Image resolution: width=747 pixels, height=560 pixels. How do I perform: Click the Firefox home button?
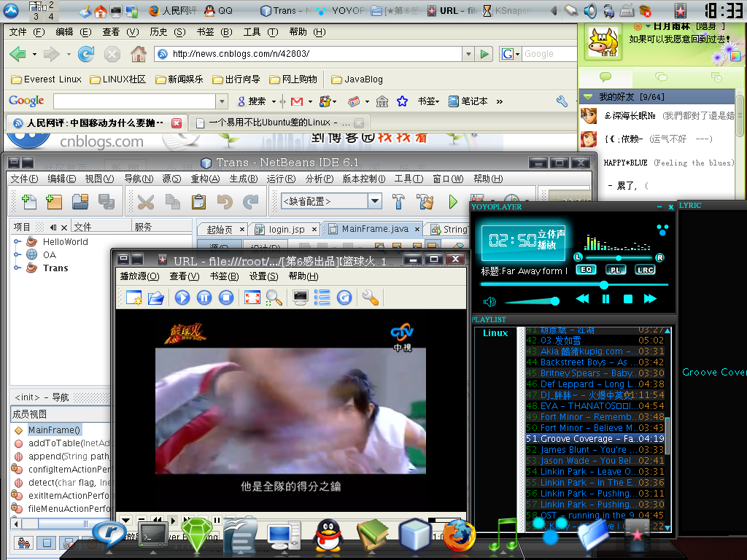[x=138, y=54]
